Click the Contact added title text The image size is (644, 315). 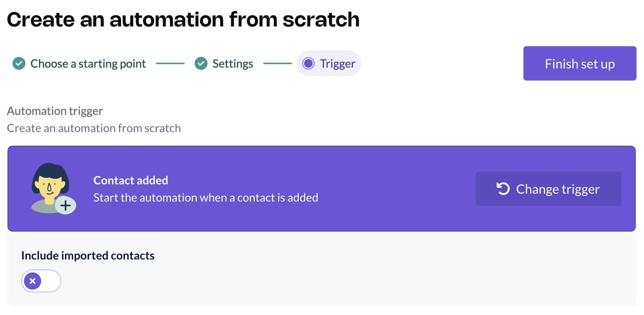point(131,180)
